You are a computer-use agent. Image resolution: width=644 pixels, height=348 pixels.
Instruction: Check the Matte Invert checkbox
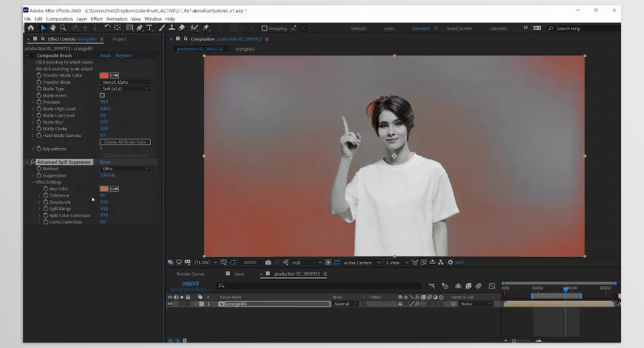click(102, 95)
